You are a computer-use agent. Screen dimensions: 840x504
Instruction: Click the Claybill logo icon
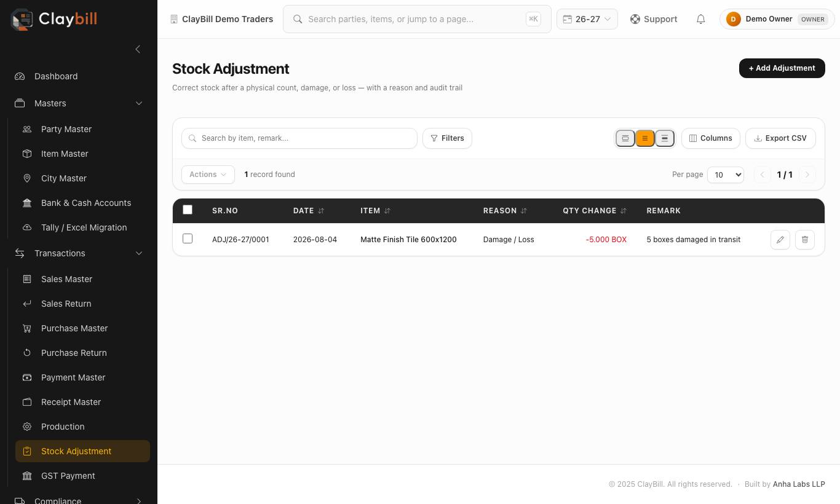point(22,20)
